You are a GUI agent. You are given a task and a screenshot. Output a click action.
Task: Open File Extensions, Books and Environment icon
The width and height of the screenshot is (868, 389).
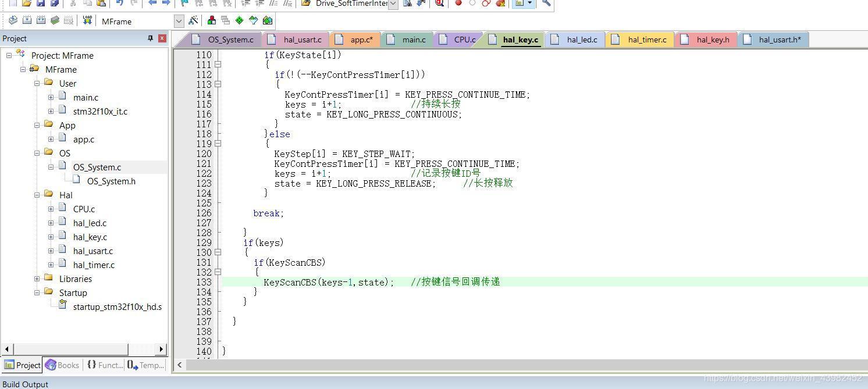pos(211,20)
